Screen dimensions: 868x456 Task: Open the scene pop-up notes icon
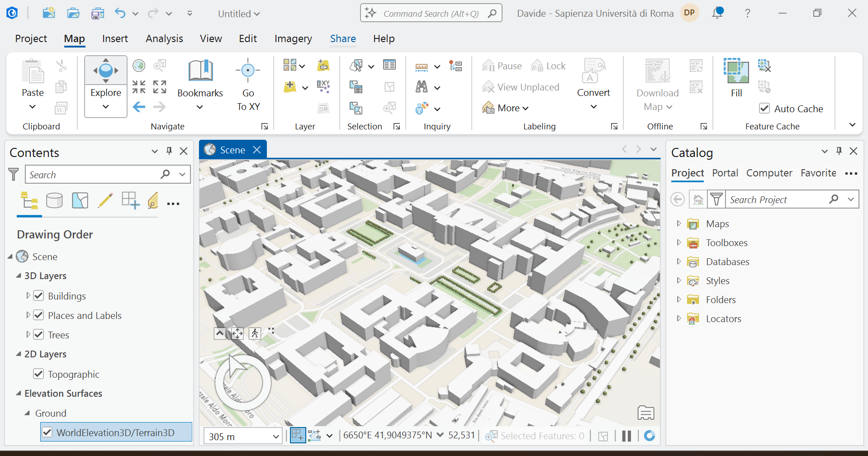[x=646, y=413]
